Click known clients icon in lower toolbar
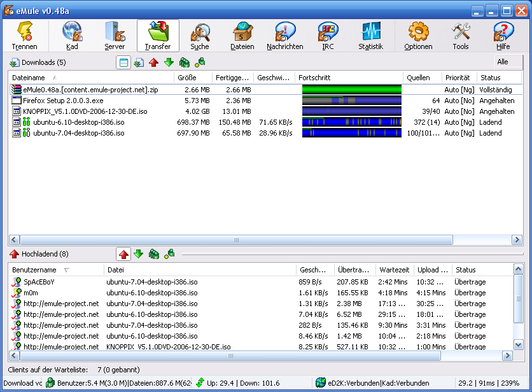 [169, 253]
